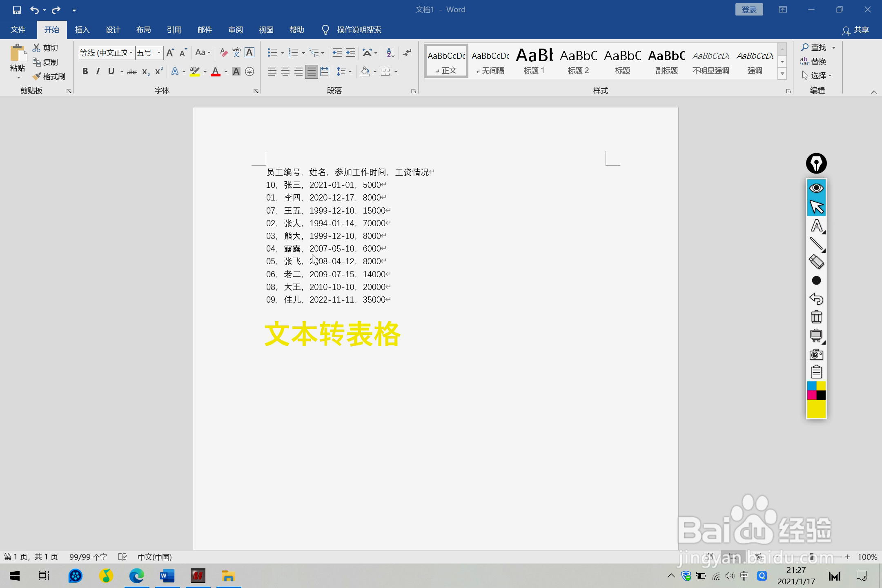Switch to the 插入 ribbon tab
The image size is (882, 588).
click(82, 29)
